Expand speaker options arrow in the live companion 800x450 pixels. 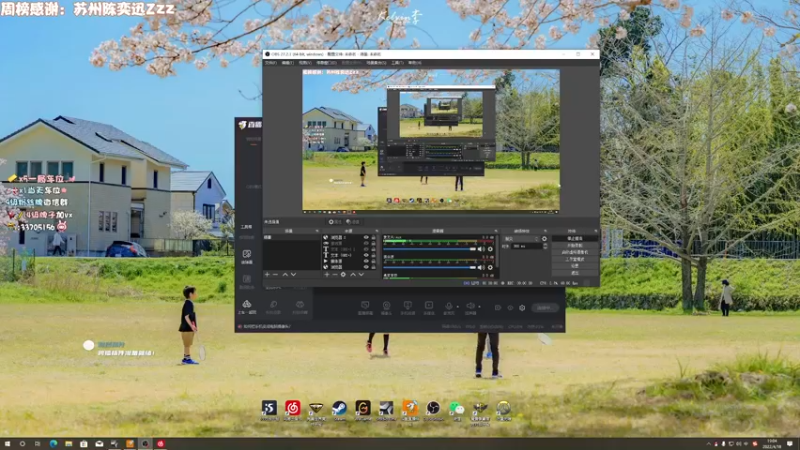point(480,307)
